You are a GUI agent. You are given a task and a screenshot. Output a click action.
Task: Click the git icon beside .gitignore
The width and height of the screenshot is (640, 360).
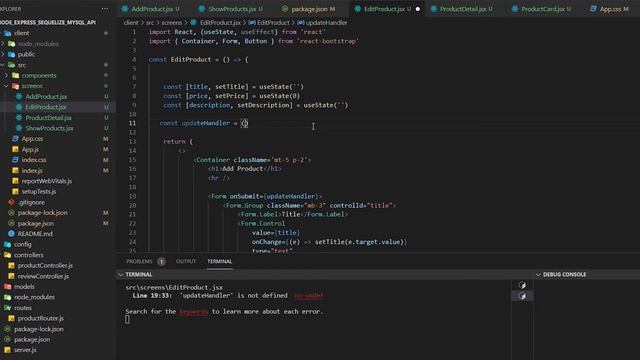tap(11, 202)
